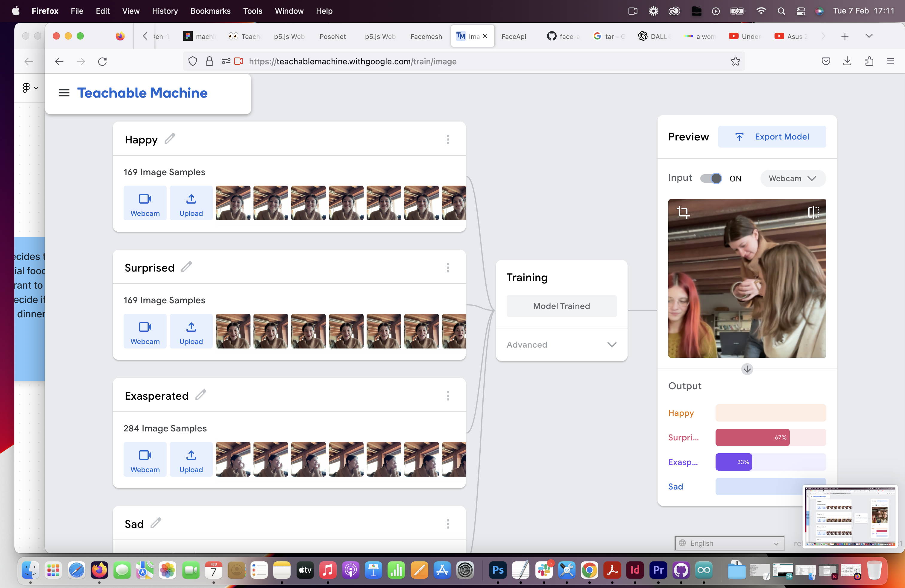This screenshot has height=588, width=905.
Task: Switch to the PoseNet browser tab
Action: pos(332,36)
